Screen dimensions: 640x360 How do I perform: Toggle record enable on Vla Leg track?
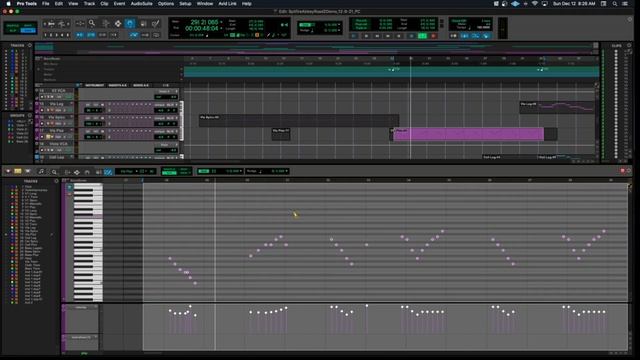coord(42,110)
